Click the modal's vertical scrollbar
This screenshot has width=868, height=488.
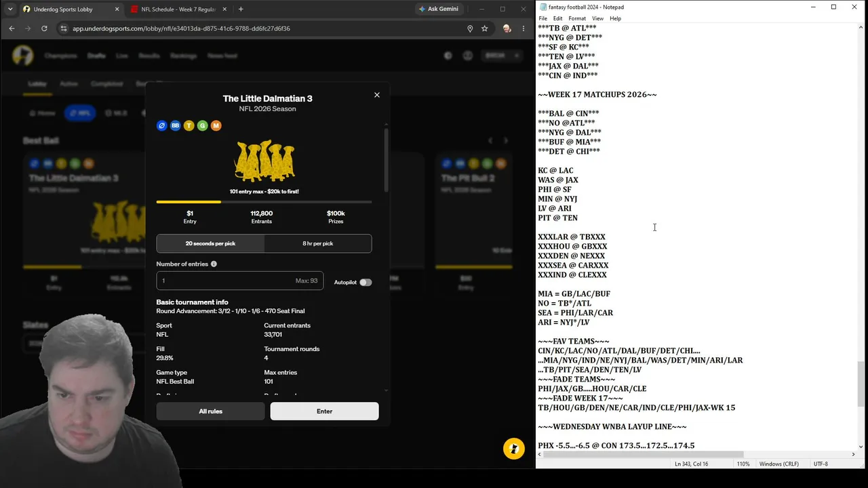pos(387,160)
